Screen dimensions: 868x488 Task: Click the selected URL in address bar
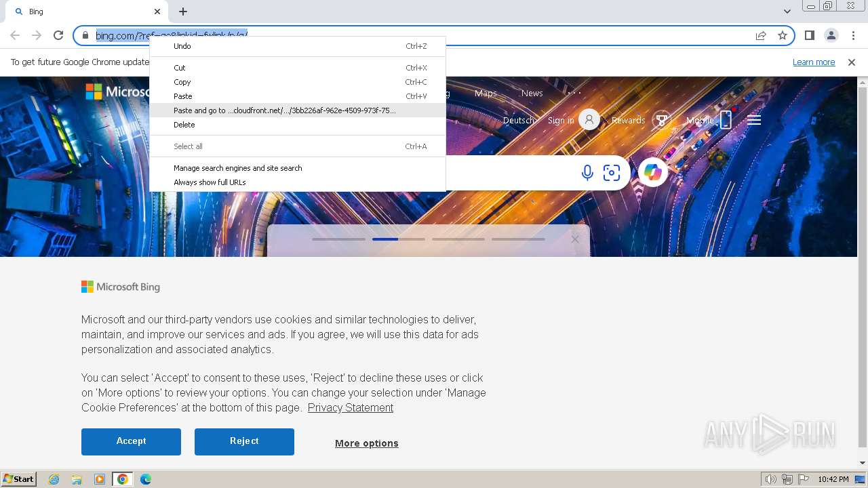pyautogui.click(x=172, y=35)
